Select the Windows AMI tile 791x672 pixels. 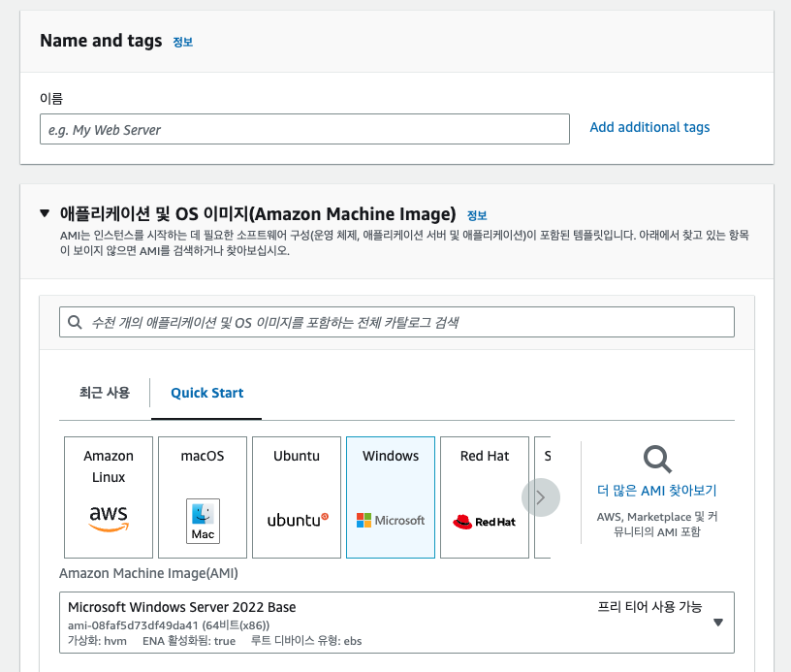point(391,497)
